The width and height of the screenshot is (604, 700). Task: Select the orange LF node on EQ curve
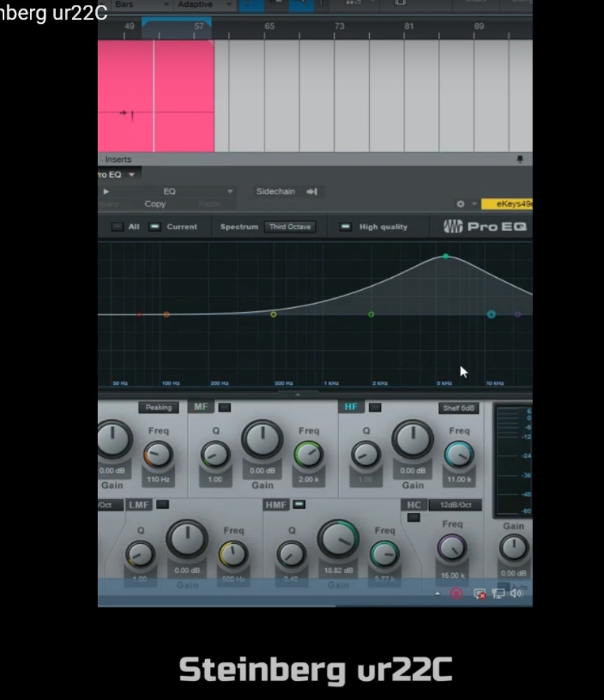167,315
